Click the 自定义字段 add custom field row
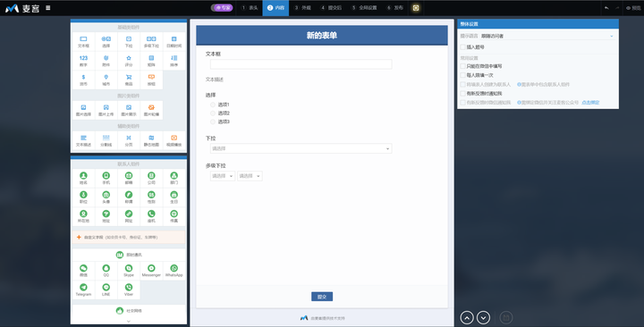 129,237
